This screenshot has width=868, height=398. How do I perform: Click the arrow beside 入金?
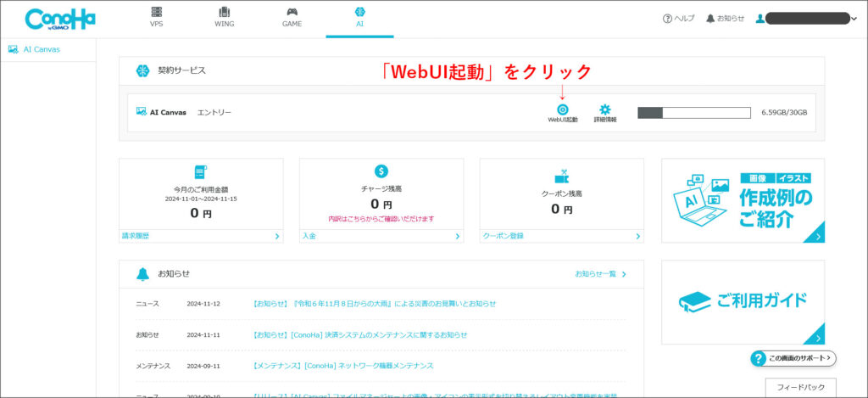coord(457,236)
